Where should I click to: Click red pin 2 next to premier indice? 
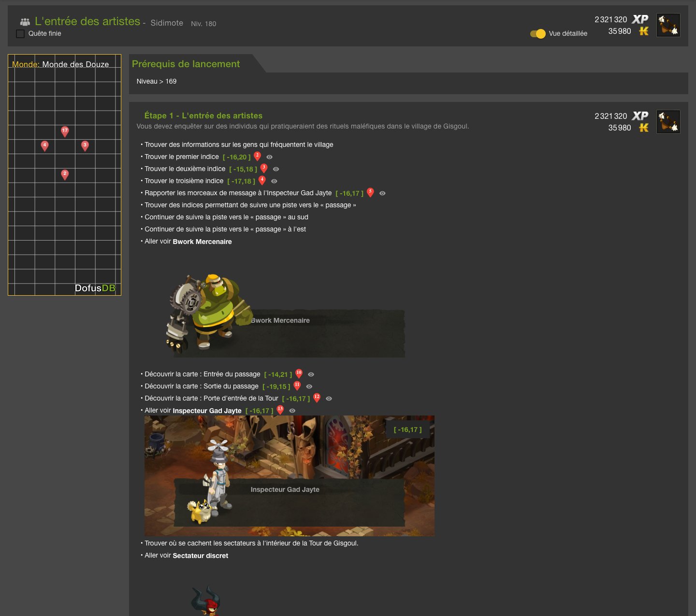point(258,156)
